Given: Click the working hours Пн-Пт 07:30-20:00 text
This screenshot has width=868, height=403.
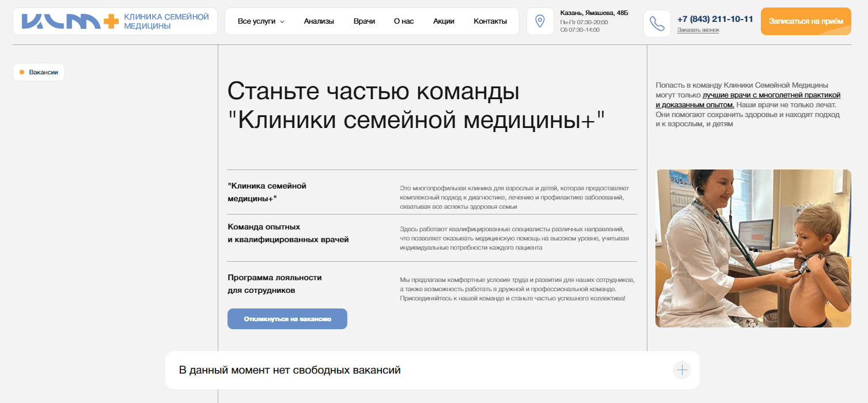Looking at the screenshot, I should pyautogui.click(x=584, y=22).
